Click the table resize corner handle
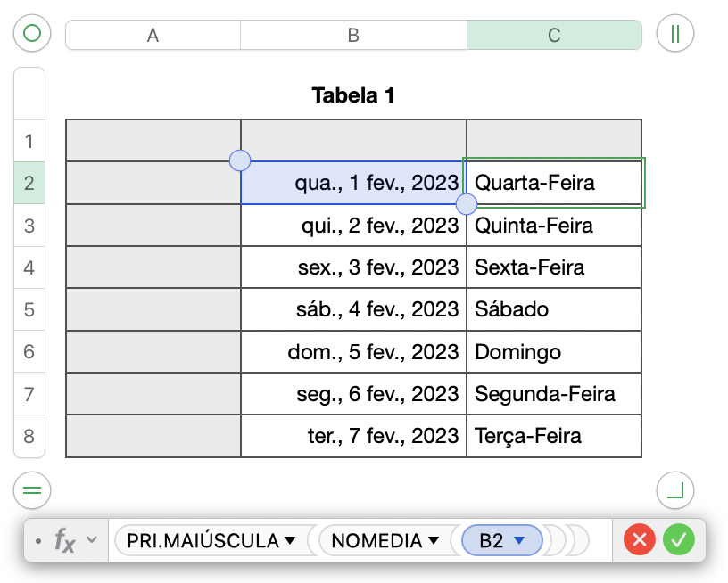This screenshot has width=728, height=583. pyautogui.click(x=674, y=490)
